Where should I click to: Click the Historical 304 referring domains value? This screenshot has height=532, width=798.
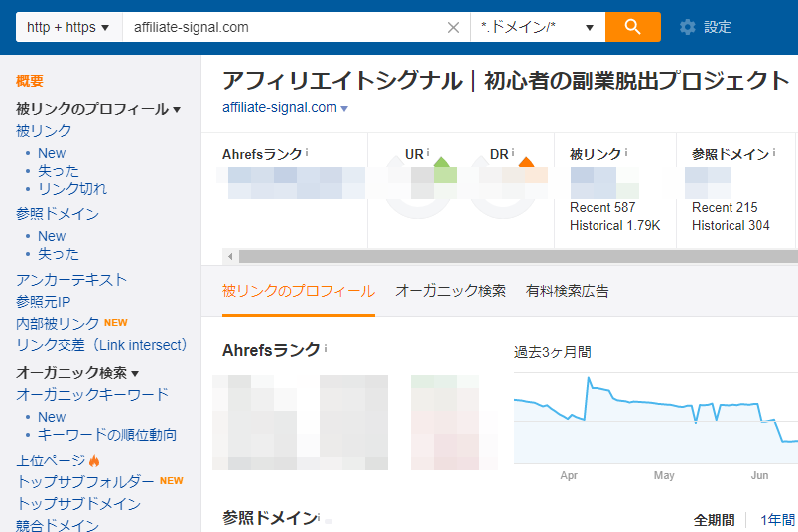(x=731, y=225)
